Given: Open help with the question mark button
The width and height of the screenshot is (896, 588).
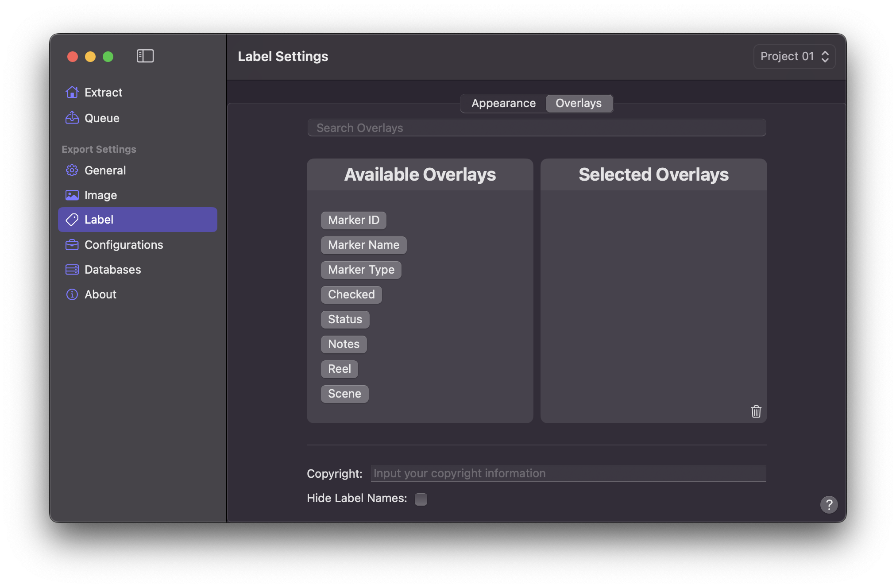Looking at the screenshot, I should pos(829,505).
